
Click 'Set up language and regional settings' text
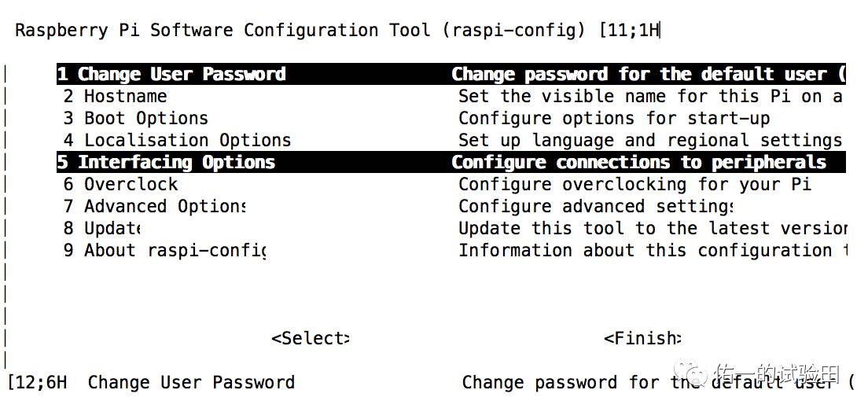(x=649, y=141)
